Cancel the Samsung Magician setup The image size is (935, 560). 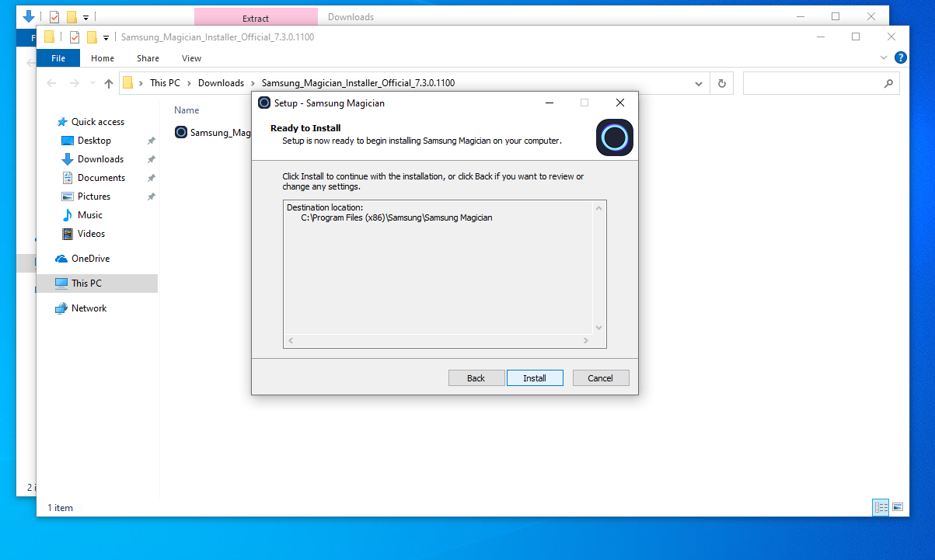coord(601,378)
